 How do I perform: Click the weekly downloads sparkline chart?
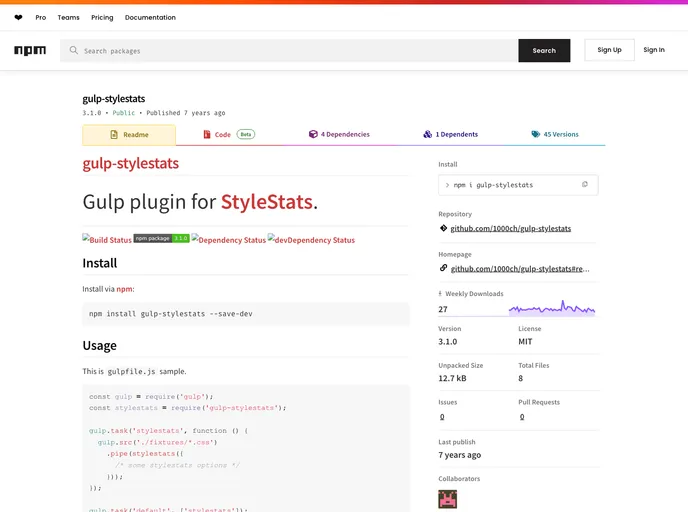pyautogui.click(x=552, y=308)
